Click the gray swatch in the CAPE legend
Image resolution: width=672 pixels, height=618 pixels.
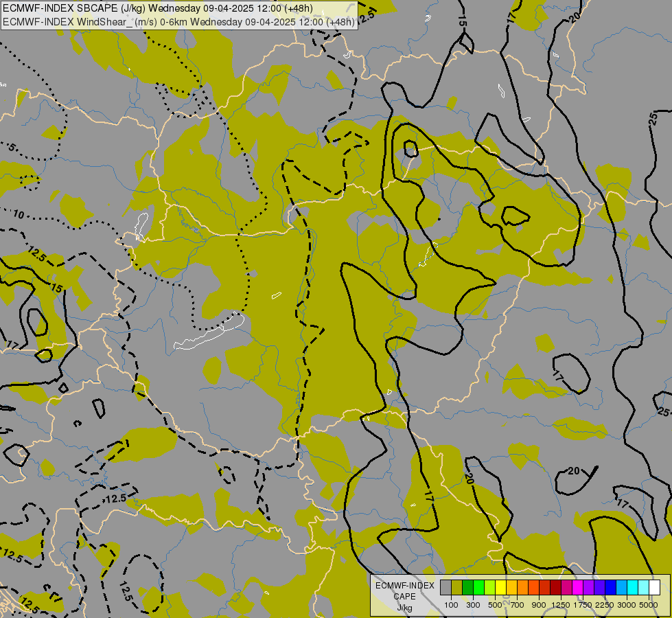pos(446,588)
